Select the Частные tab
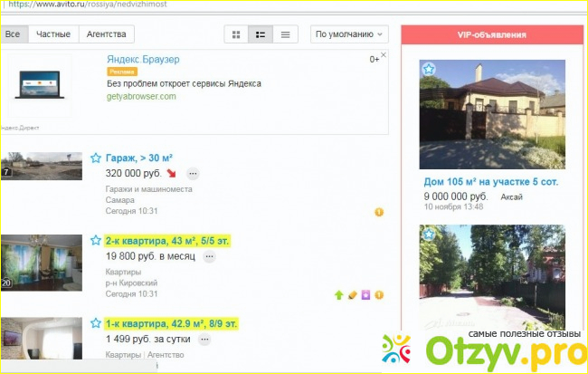Viewport: 588px width, 374px height. (x=52, y=34)
